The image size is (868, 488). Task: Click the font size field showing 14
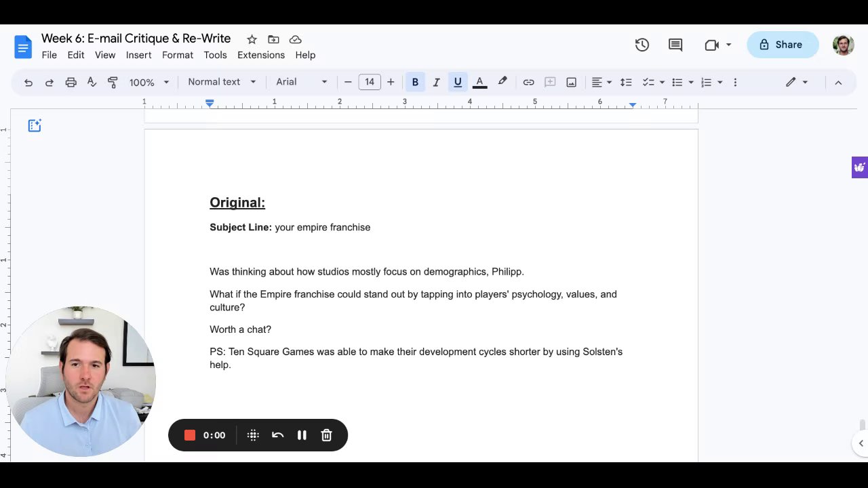tap(370, 82)
